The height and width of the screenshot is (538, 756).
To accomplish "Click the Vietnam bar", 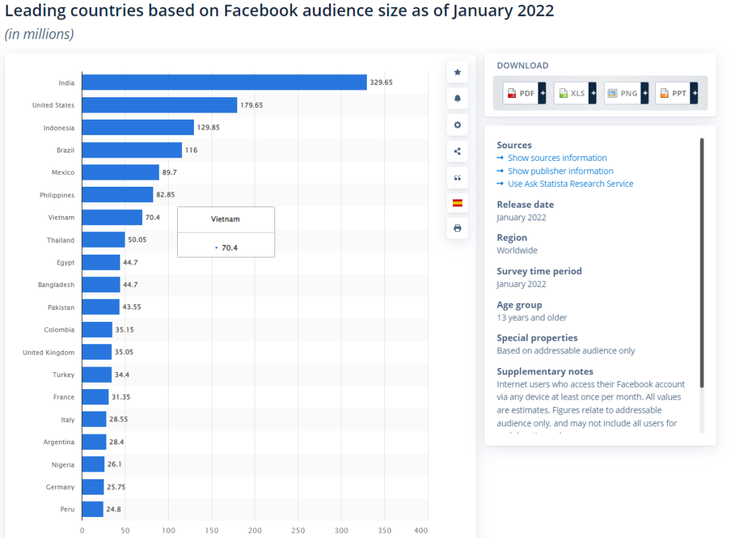I will click(x=112, y=218).
